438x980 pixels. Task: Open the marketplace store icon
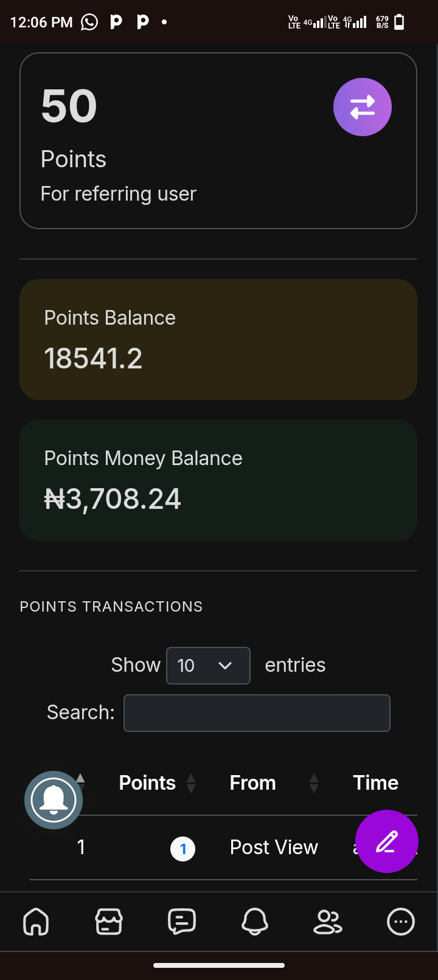(x=109, y=922)
